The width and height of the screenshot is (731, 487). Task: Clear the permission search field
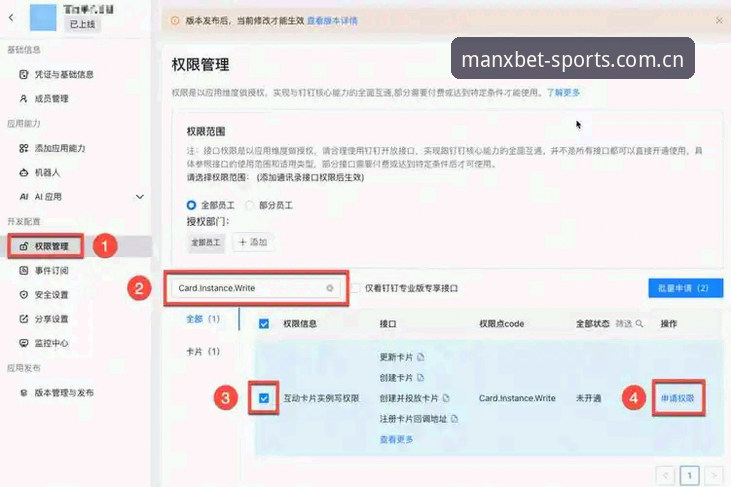point(330,288)
